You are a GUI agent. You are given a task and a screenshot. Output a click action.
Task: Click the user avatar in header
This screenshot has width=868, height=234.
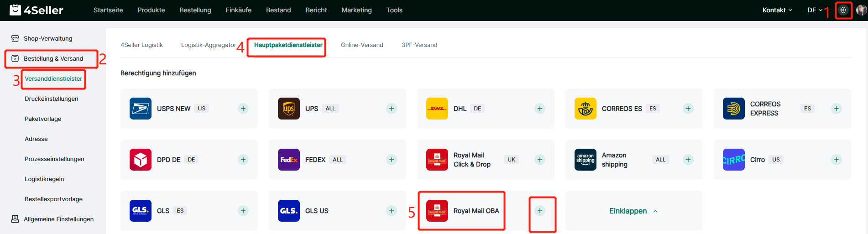861,10
